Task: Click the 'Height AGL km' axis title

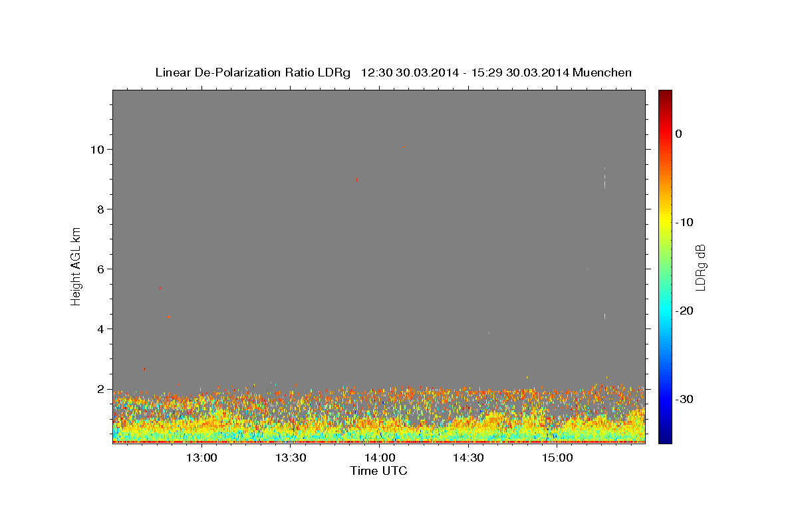Action: [76, 266]
